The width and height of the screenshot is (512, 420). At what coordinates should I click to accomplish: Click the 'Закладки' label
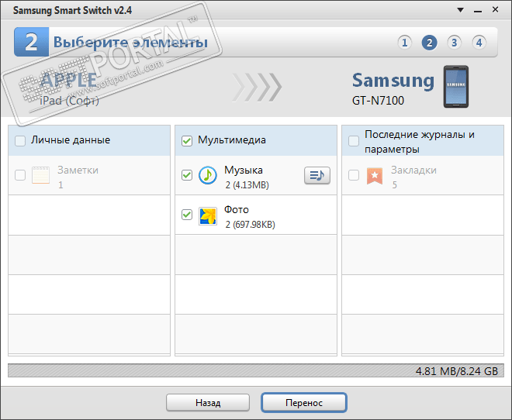(413, 170)
